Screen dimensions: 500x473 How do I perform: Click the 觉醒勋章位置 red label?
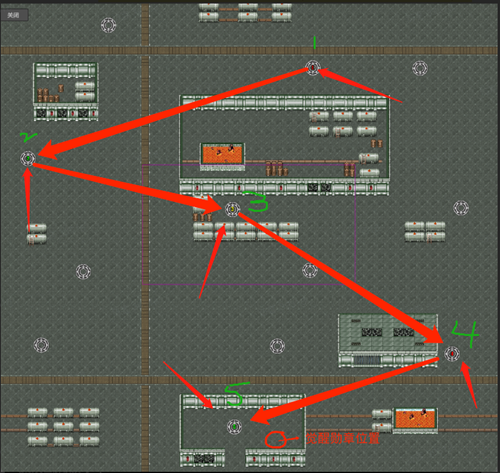point(343,439)
